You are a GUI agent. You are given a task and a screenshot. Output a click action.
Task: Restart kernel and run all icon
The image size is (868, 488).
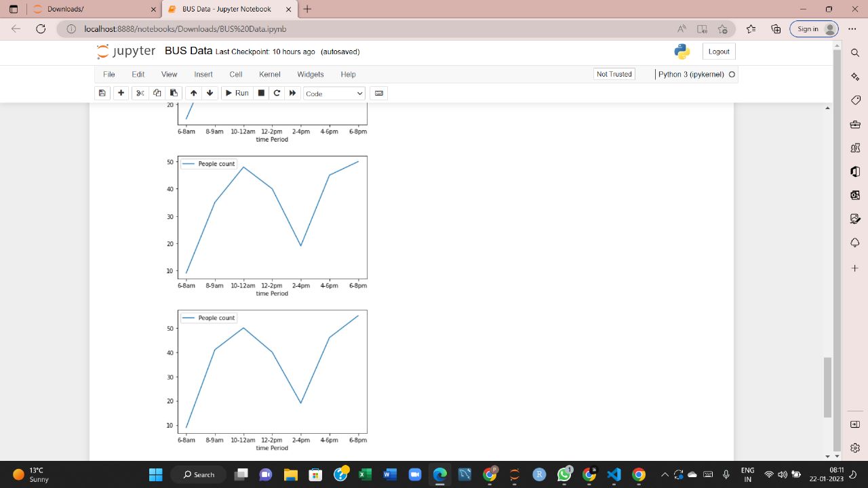(x=292, y=93)
